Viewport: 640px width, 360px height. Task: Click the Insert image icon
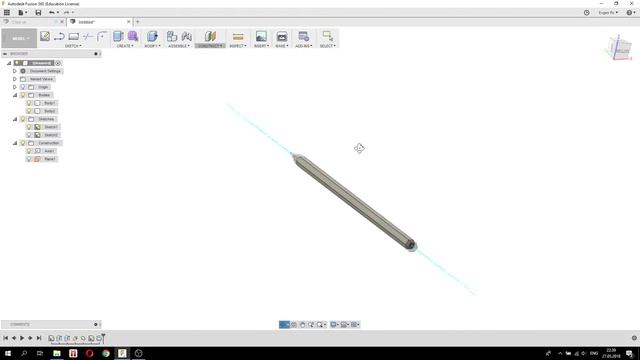tap(261, 36)
